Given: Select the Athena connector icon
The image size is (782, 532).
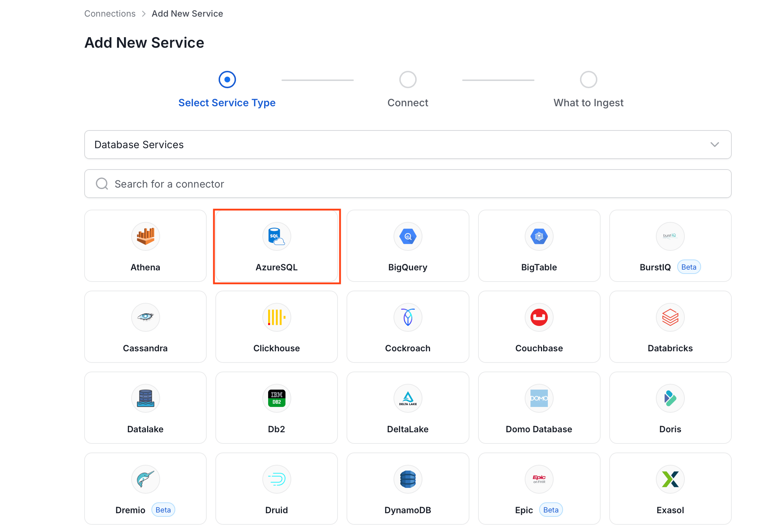Looking at the screenshot, I should [x=145, y=236].
